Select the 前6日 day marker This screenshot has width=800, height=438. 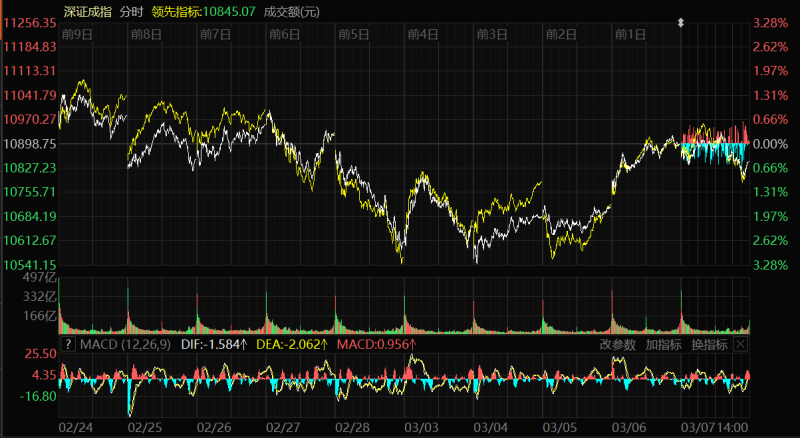coord(285,34)
